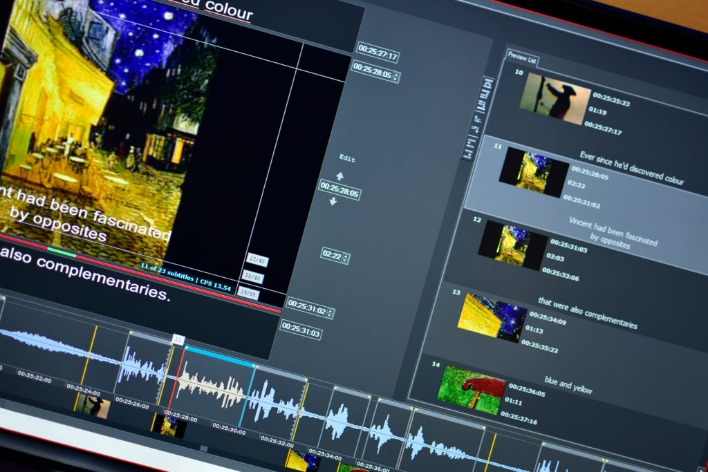Open the Preview List tab
Viewport: 708px width, 472px height.
[x=524, y=55]
